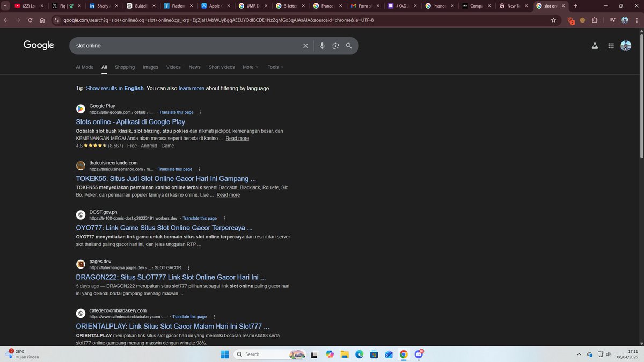Screen dimensions: 644x362
Task: Open Outlook from taskbar
Action: [389, 354]
